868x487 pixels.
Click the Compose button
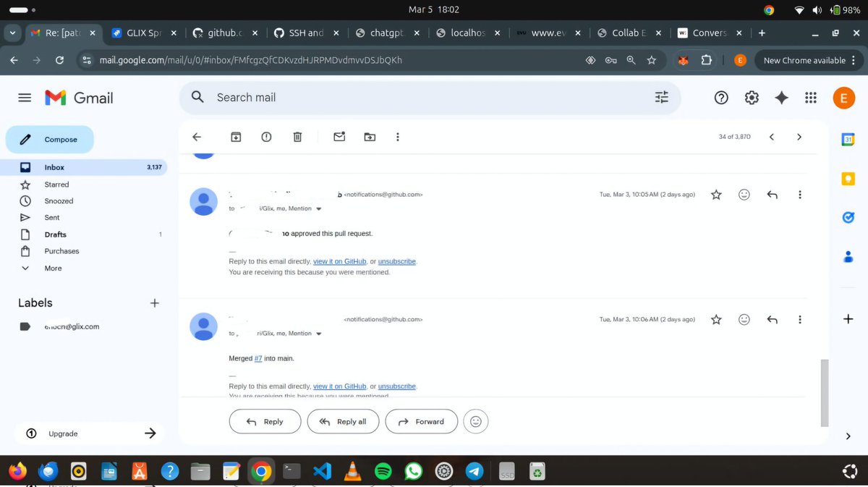[x=50, y=140]
